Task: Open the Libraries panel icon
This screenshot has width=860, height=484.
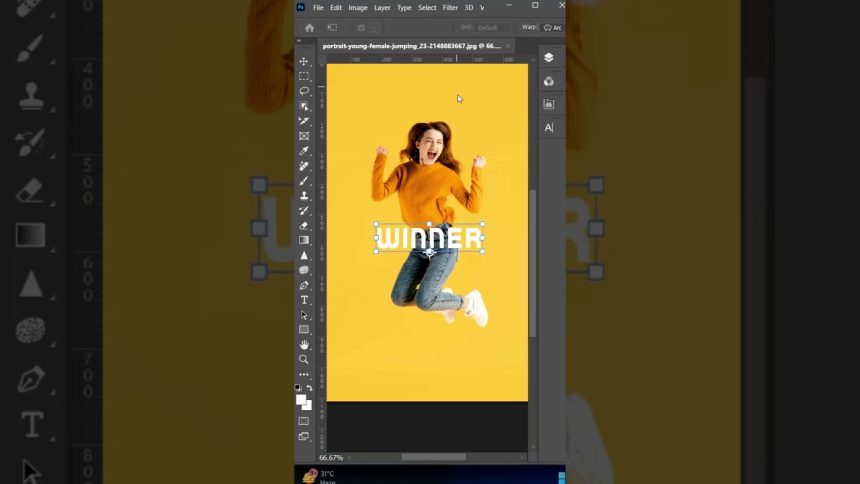Action: [549, 104]
